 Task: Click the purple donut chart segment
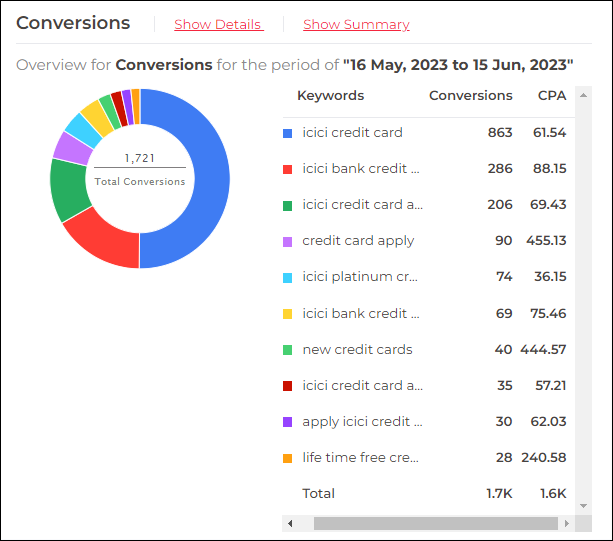[x=72, y=149]
